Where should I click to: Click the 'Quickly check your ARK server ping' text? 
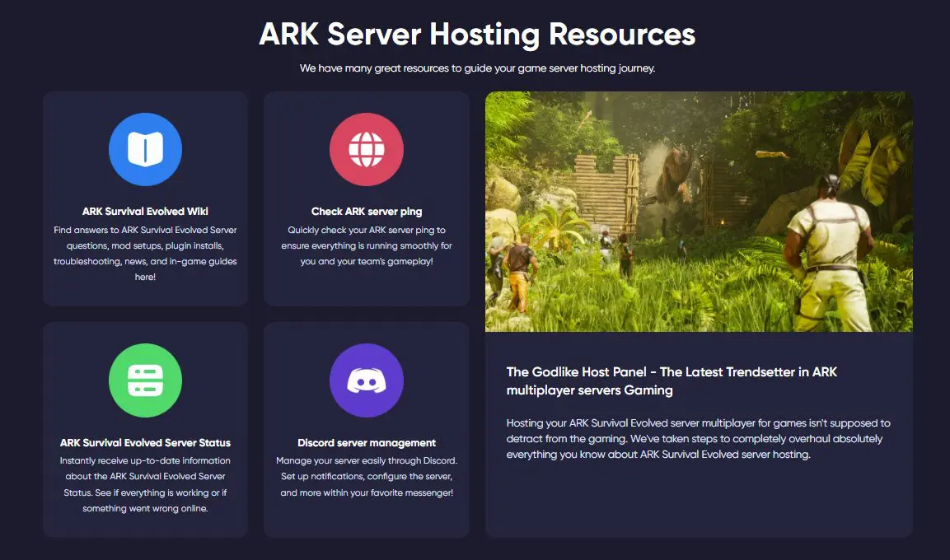(367, 245)
